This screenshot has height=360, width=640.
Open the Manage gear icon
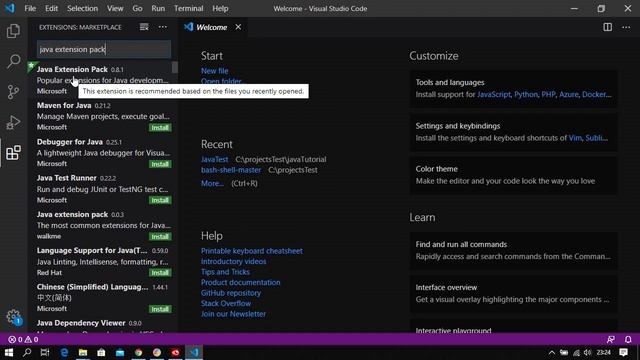coord(13,317)
